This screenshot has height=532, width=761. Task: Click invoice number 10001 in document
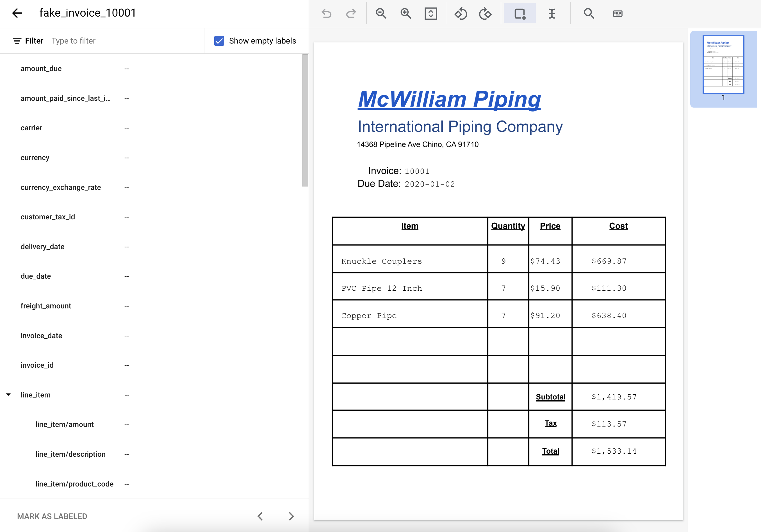[x=417, y=171]
